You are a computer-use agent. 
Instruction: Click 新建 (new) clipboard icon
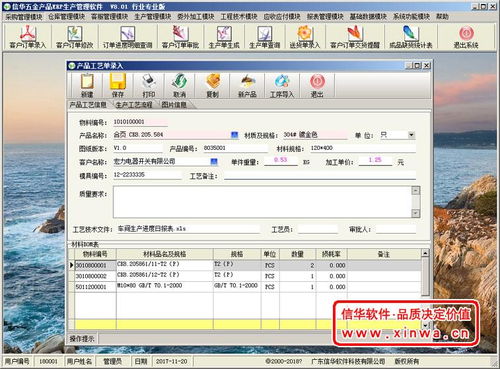point(87,86)
